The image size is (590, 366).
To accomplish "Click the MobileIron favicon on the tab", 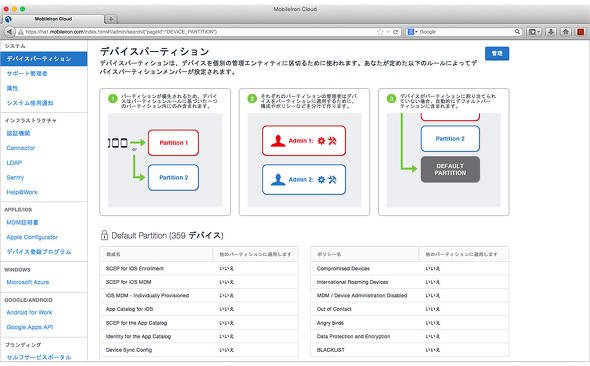I will (x=8, y=19).
